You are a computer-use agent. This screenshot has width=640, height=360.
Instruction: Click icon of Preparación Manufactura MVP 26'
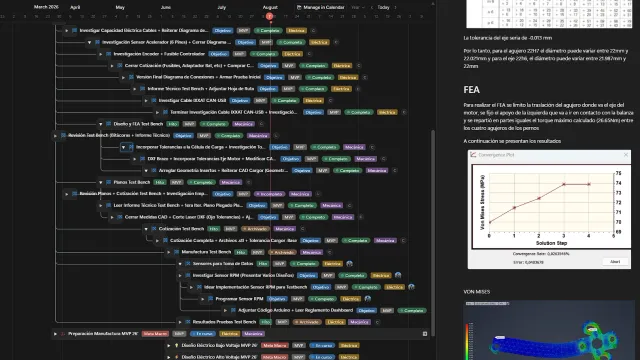(x=63, y=334)
